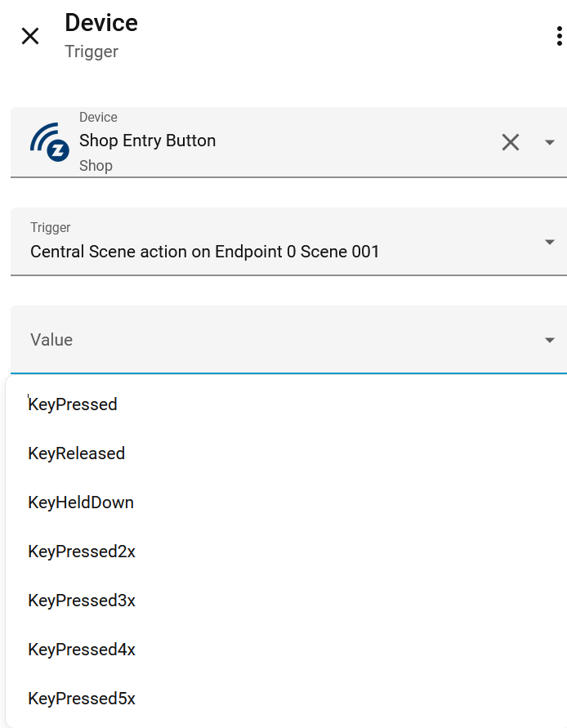Image resolution: width=567 pixels, height=728 pixels.
Task: Choose KeyReleased from the value list
Action: [77, 453]
